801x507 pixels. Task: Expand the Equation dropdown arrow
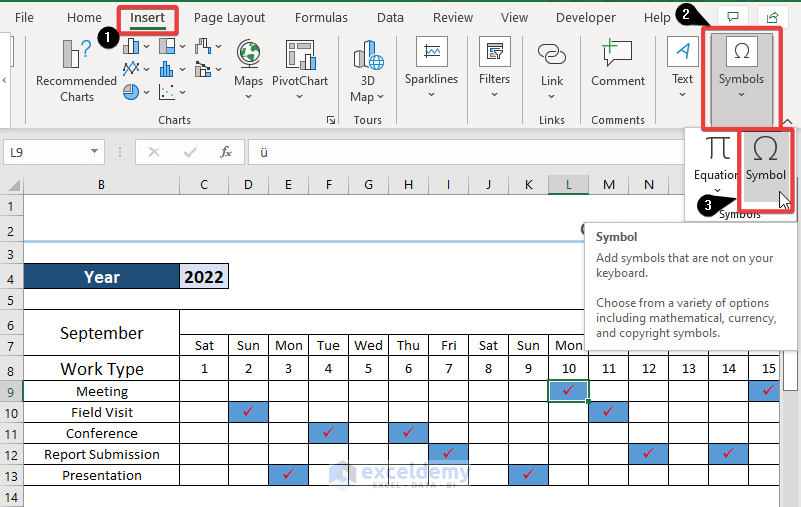[717, 190]
